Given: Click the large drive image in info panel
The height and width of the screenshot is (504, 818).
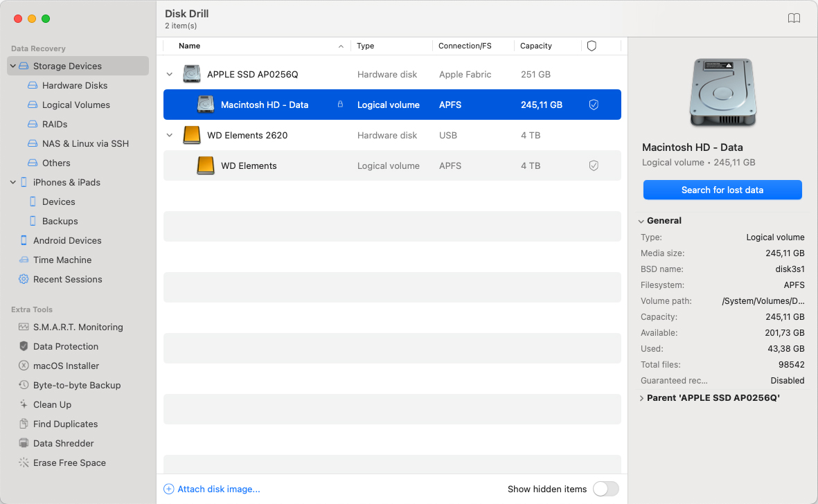Looking at the screenshot, I should [722, 93].
